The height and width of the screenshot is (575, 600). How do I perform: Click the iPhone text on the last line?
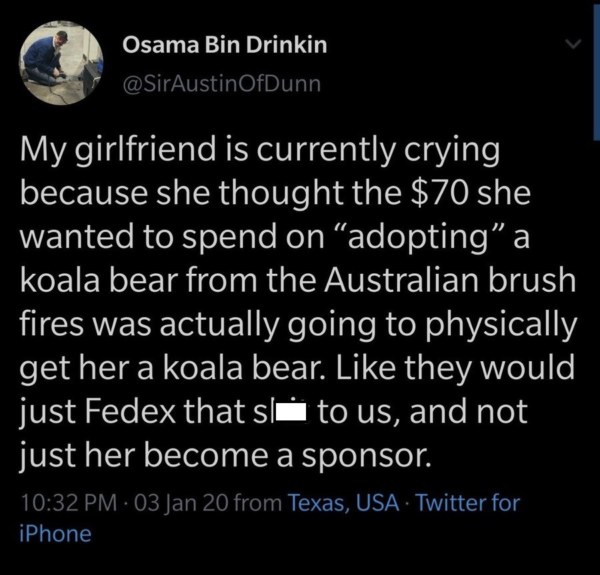click(55, 533)
